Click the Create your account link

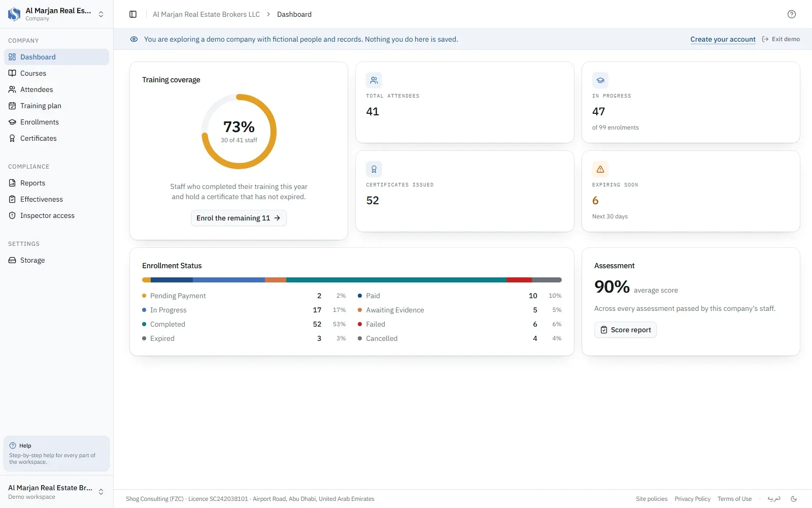coord(723,39)
